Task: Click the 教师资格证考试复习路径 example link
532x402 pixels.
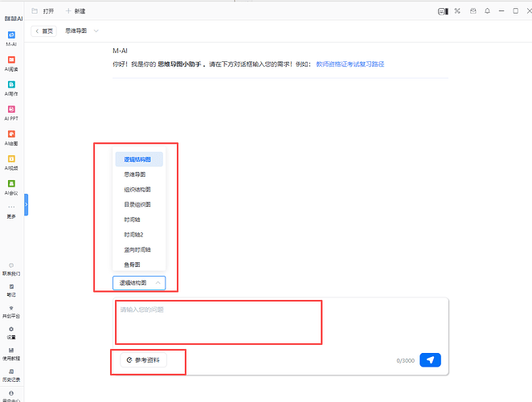Action: point(350,63)
